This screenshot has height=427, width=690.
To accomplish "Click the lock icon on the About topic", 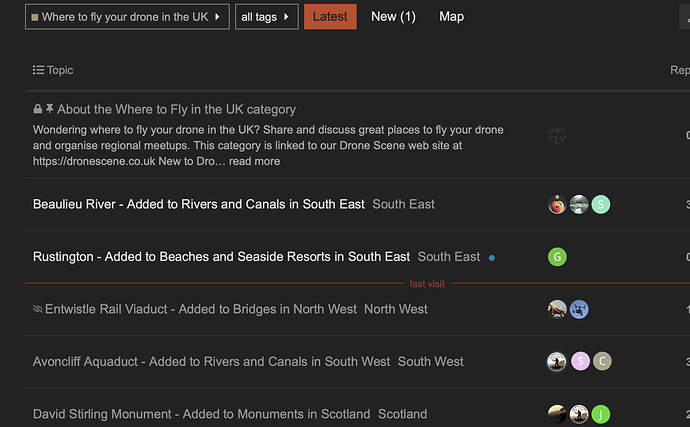I will tap(38, 109).
